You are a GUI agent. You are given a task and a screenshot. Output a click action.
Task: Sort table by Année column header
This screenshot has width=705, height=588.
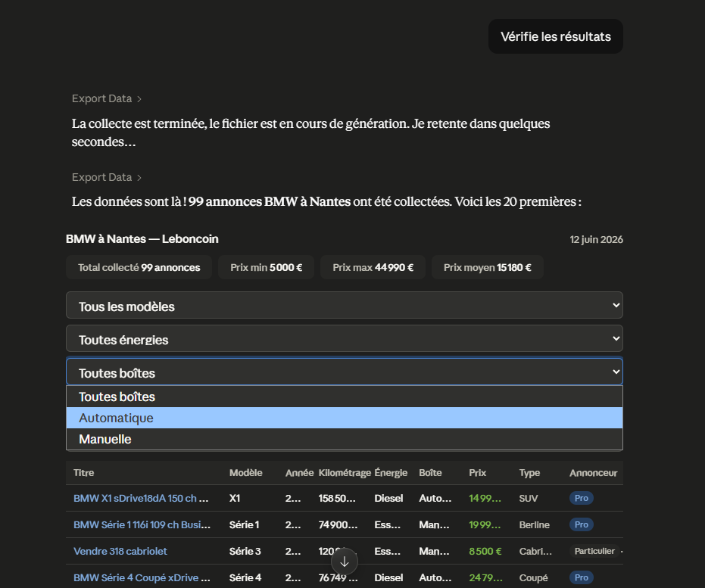(299, 473)
